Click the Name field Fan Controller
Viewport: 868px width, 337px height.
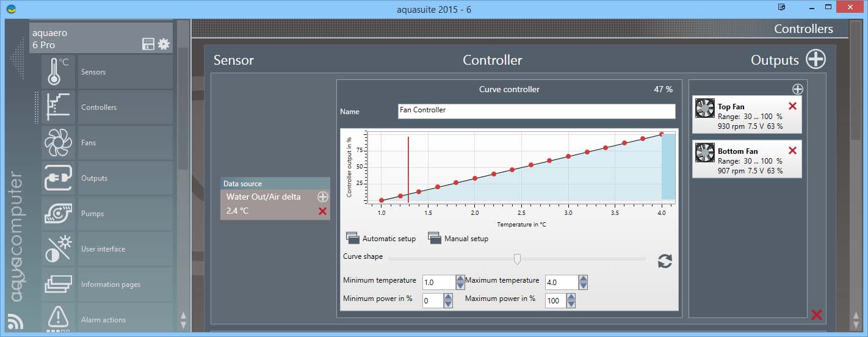(x=537, y=111)
